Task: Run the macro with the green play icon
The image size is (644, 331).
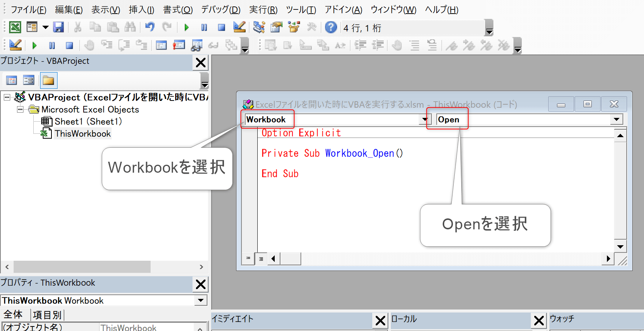Action: [x=187, y=27]
